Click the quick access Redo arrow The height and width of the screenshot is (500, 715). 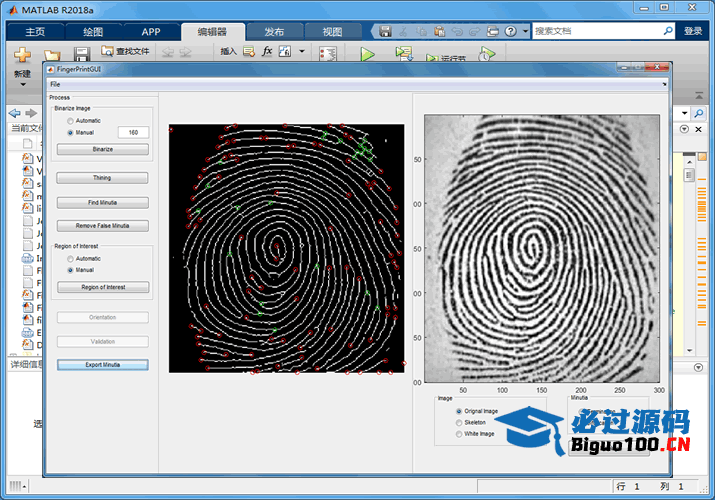(x=475, y=31)
